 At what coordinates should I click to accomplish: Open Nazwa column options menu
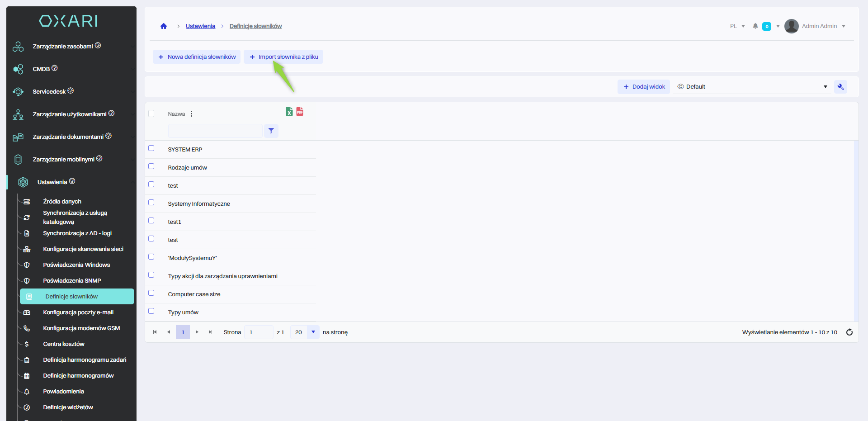point(192,114)
